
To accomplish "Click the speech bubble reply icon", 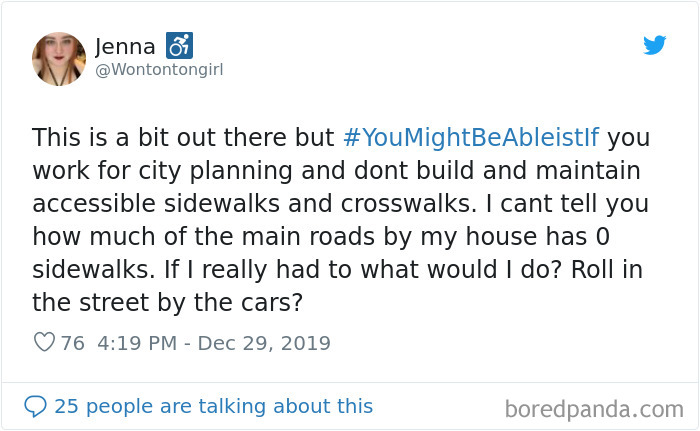I will 35,406.
